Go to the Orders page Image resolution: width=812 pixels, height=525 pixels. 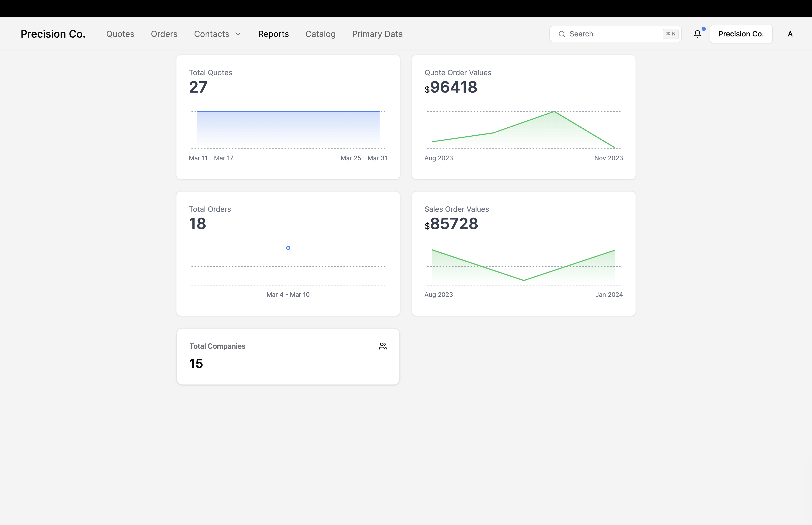(x=164, y=34)
